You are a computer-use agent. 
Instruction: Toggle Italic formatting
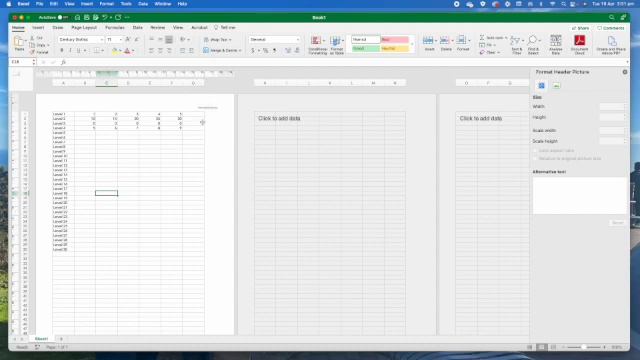tap(70, 51)
